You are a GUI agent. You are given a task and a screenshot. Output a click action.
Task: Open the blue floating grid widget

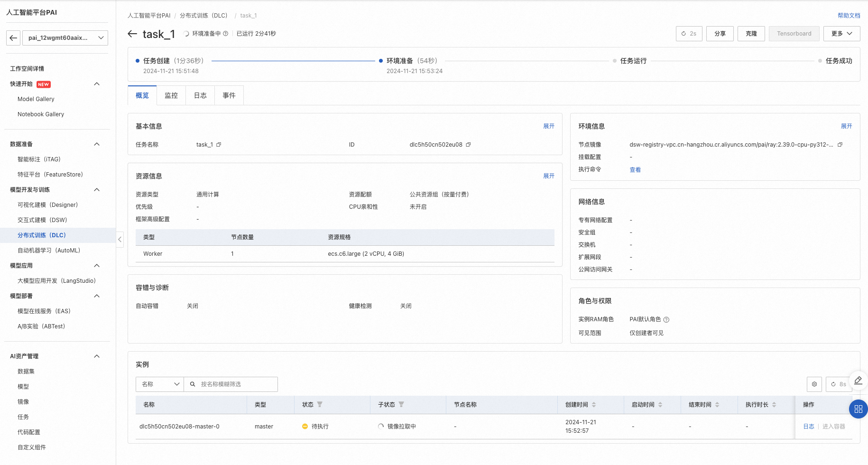coord(858,409)
